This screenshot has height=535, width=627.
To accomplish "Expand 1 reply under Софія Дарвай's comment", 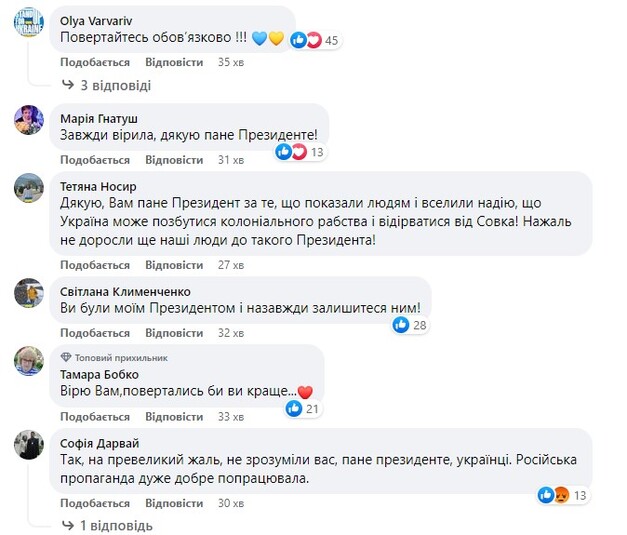I will coord(115,524).
